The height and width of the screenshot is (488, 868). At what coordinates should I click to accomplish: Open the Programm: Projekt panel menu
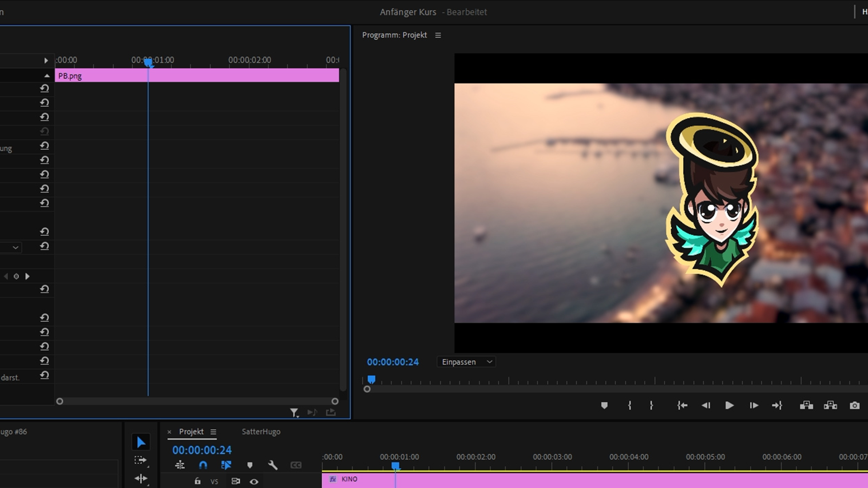438,35
